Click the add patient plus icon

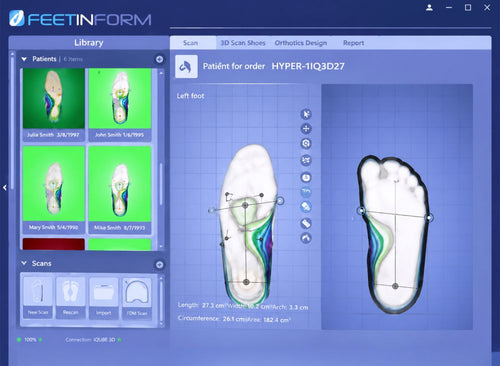(x=159, y=59)
